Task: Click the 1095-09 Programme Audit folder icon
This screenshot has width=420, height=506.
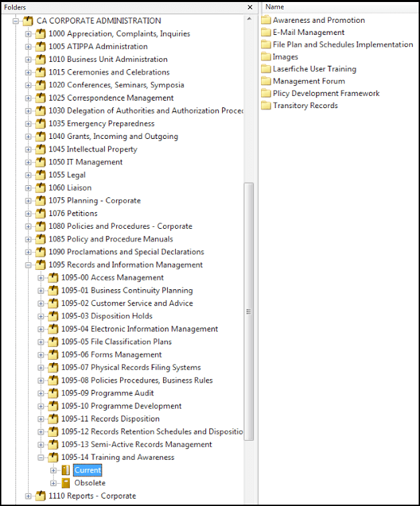Action: (53, 393)
